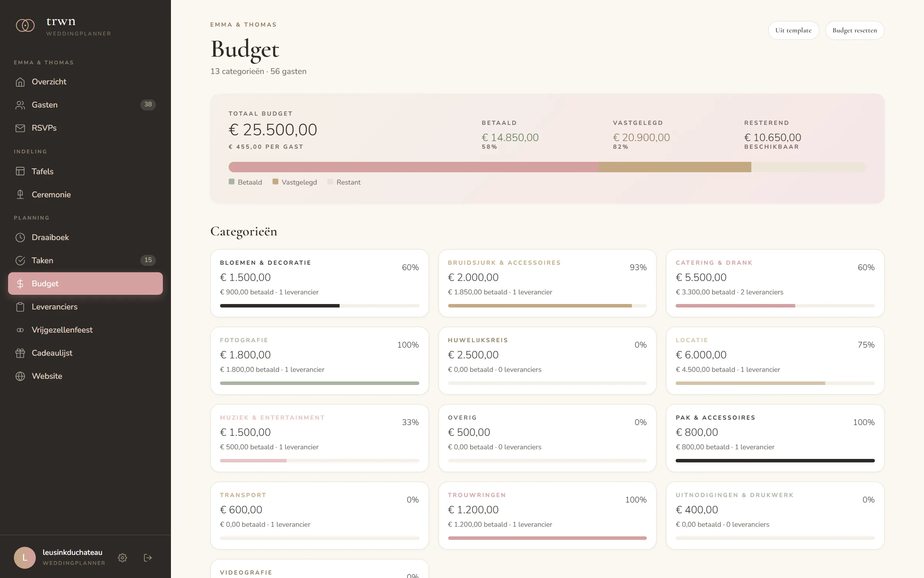Open the Pak & Accessoires card
This screenshot has width=924, height=578.
[x=775, y=438]
